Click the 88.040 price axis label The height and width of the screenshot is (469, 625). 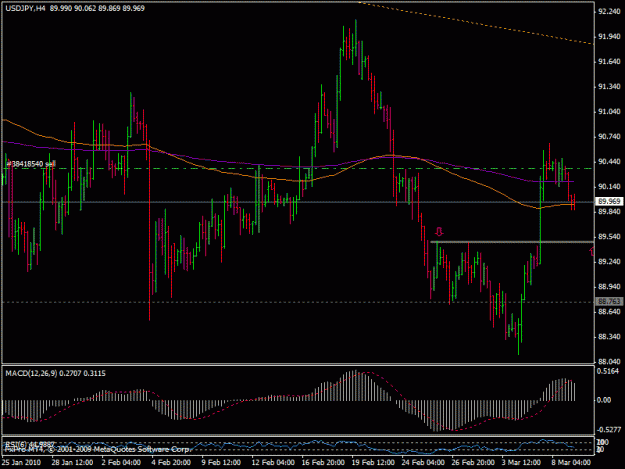coord(609,362)
